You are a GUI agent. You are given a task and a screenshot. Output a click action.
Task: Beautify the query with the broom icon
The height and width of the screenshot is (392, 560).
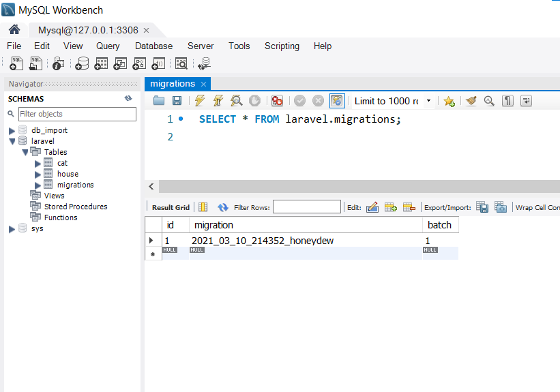(x=471, y=101)
